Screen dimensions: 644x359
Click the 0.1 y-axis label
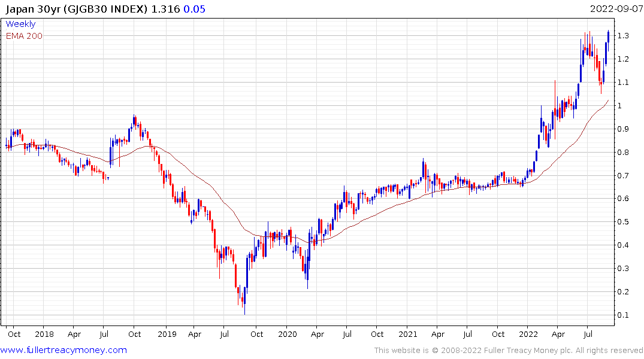[x=623, y=315]
